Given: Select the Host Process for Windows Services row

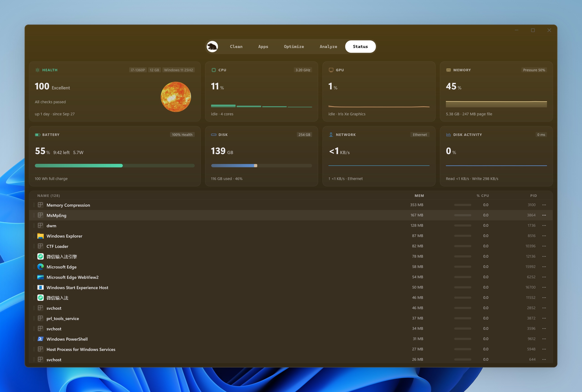Looking at the screenshot, I should tap(291, 349).
